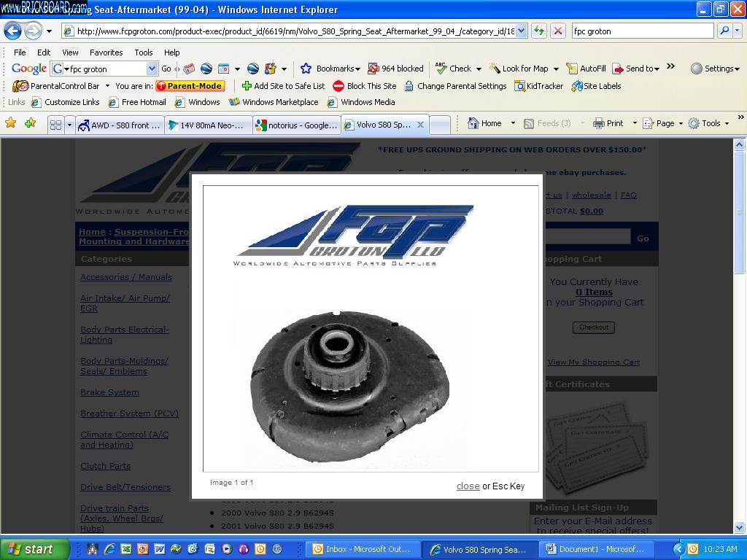Click the Add to Favorites icon
Screen dimensions: 747x560
pyautogui.click(x=30, y=123)
